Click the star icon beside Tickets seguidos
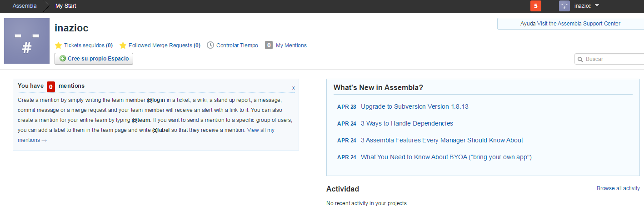The width and height of the screenshot is (644, 222). pos(58,45)
